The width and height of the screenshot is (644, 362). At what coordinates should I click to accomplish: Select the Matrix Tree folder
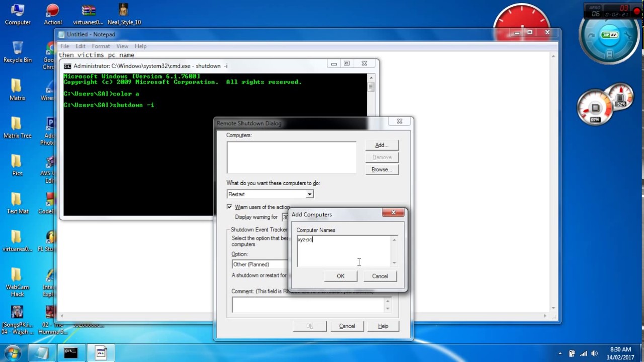click(17, 127)
